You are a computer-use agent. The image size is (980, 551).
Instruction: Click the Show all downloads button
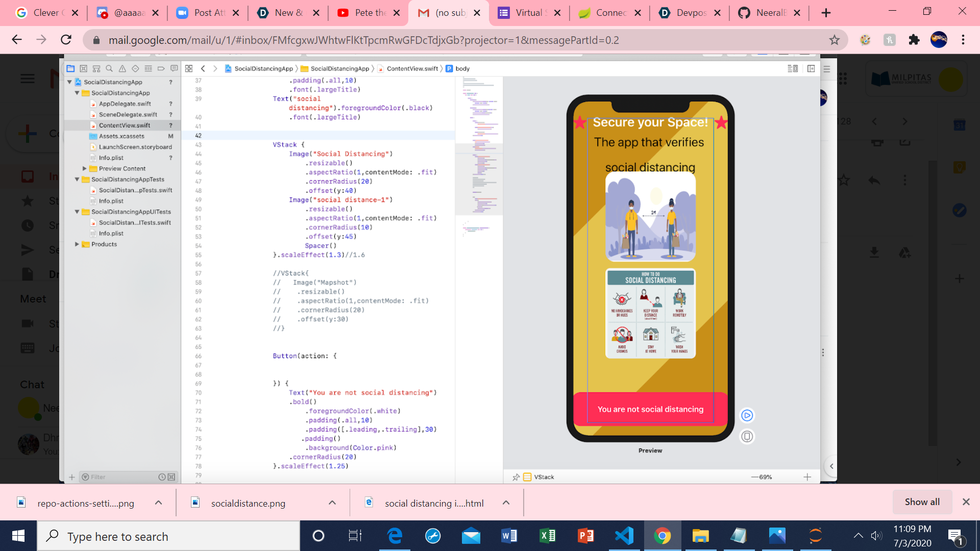pos(922,502)
